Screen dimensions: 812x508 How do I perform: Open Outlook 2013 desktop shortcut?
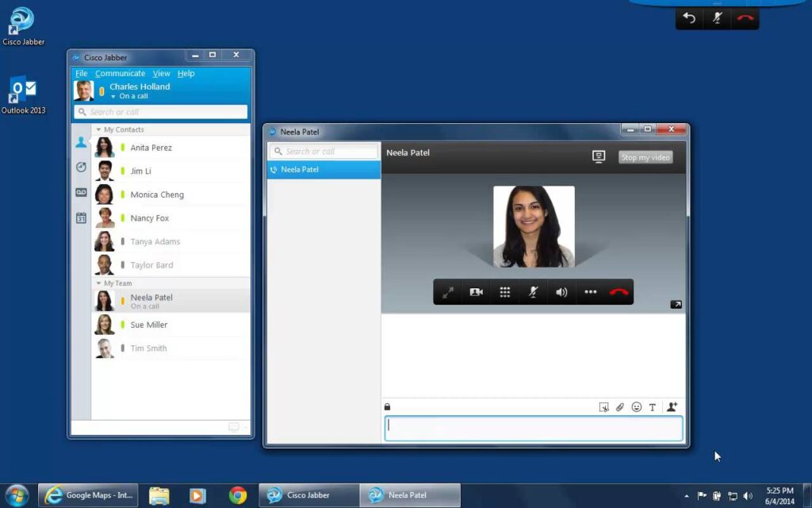pos(23,95)
